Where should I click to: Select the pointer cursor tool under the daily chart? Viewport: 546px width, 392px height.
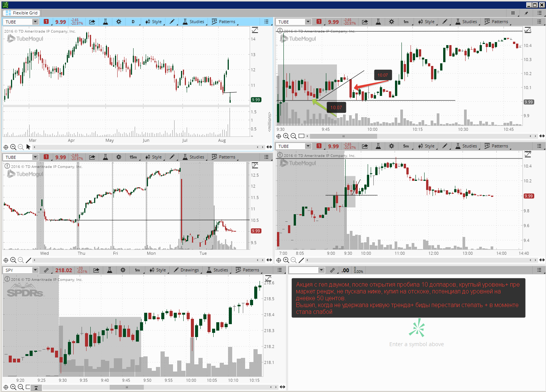(x=28, y=147)
